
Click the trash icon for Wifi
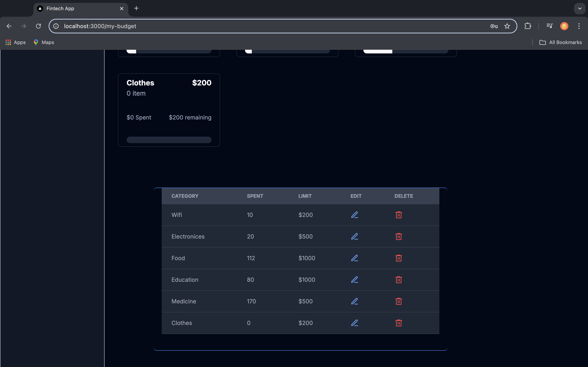(x=399, y=215)
